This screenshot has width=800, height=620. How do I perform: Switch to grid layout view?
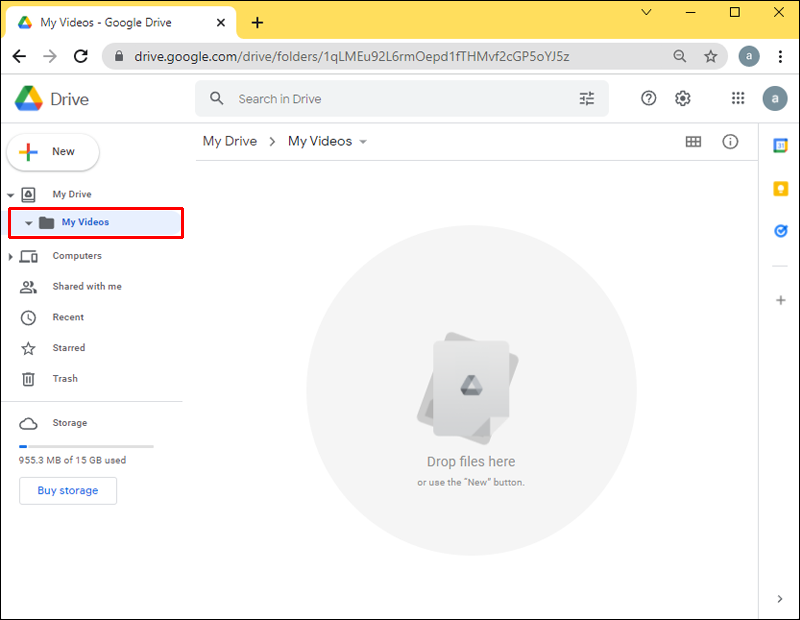coord(693,142)
